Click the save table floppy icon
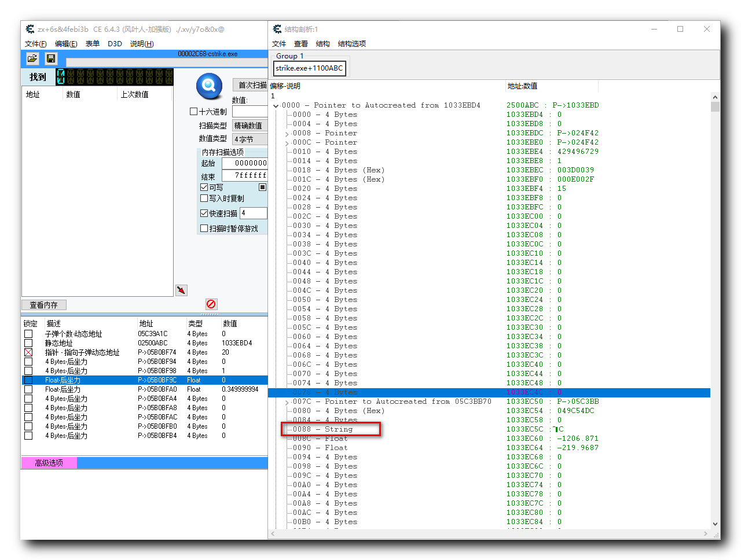The image size is (741, 560). 51,58
